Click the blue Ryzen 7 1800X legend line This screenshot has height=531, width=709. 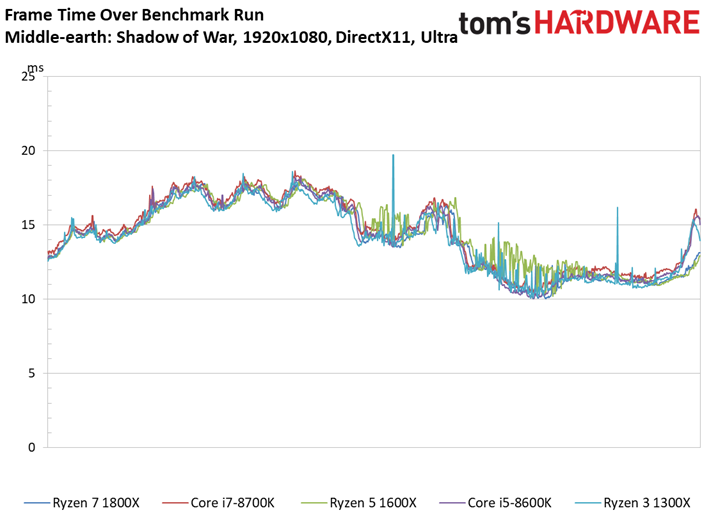click(37, 503)
